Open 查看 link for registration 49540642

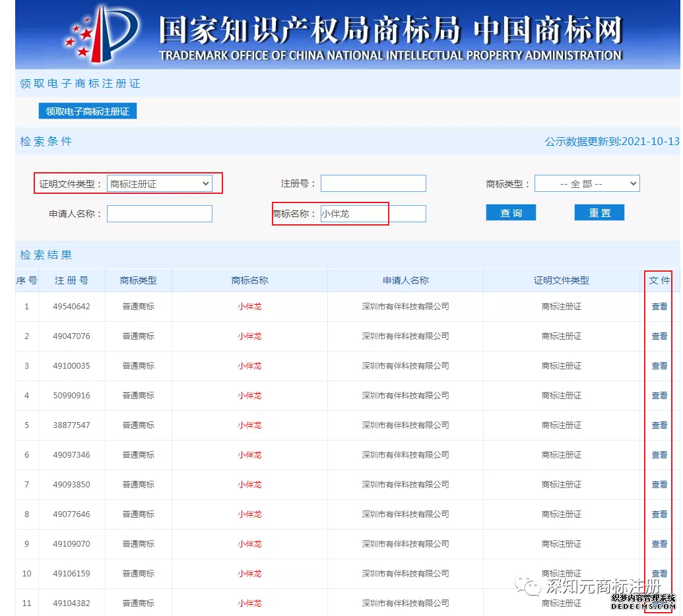[x=659, y=307]
